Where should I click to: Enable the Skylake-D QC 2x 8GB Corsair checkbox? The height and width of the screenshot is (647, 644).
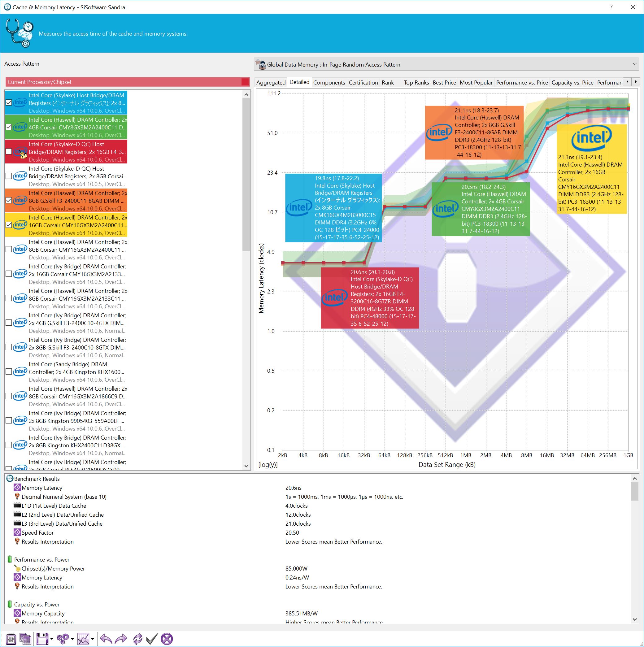pos(9,176)
